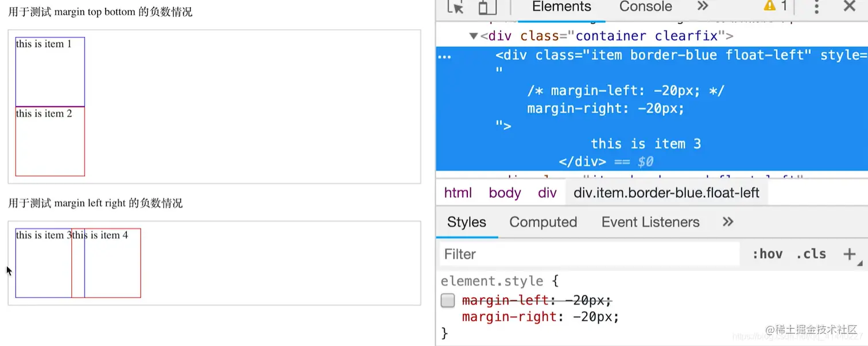This screenshot has height=346, width=868.
Task: Open the warnings indicator showing 1
Action: [776, 6]
